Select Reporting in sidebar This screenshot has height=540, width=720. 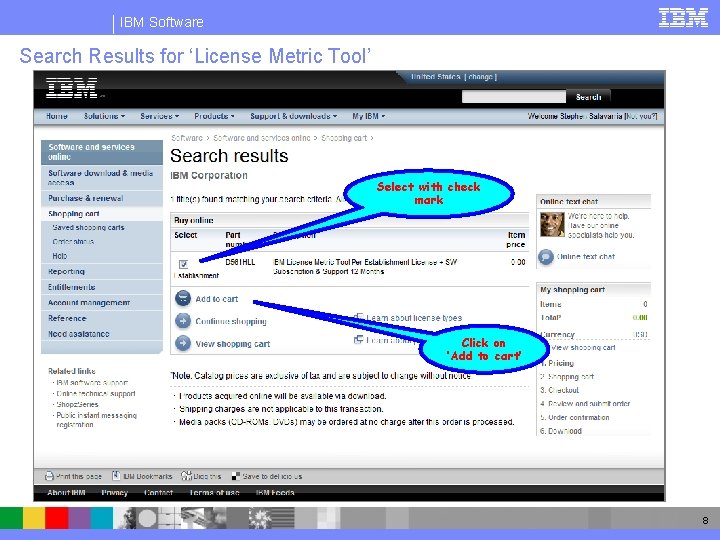click(x=101, y=271)
